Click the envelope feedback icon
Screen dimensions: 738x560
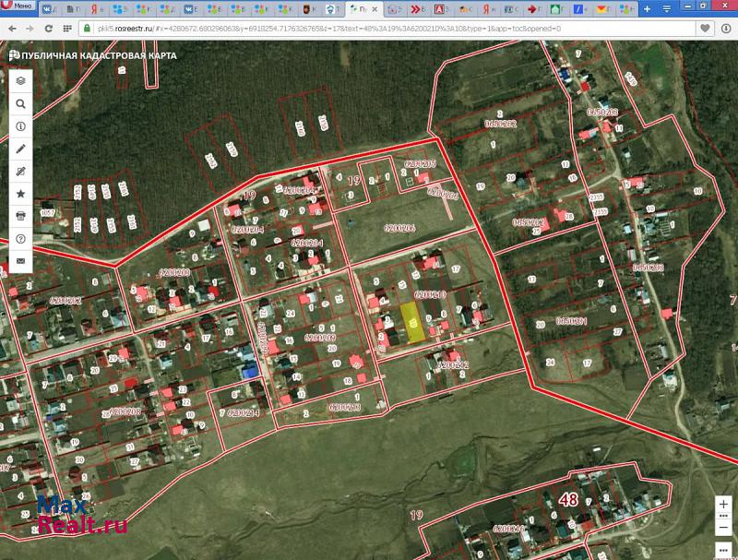click(x=20, y=261)
